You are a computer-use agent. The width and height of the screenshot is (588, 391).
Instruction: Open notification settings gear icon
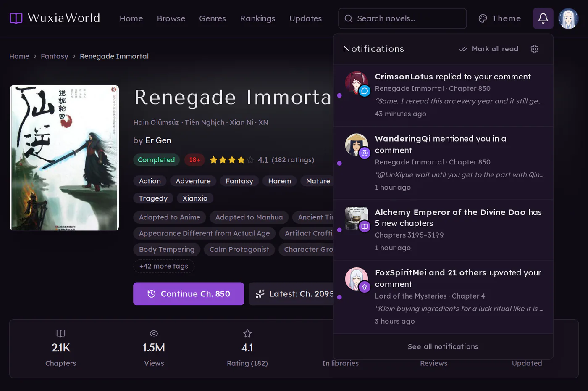click(535, 49)
